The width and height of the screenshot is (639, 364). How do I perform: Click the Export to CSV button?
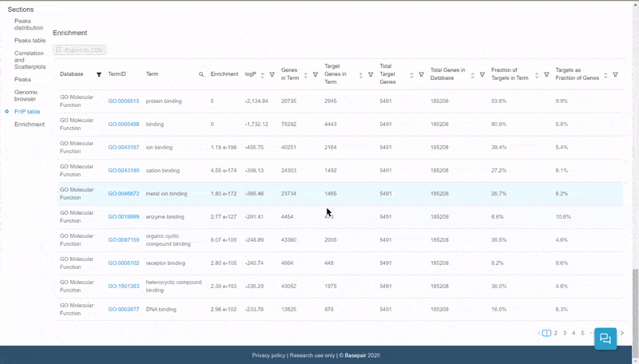[80, 50]
